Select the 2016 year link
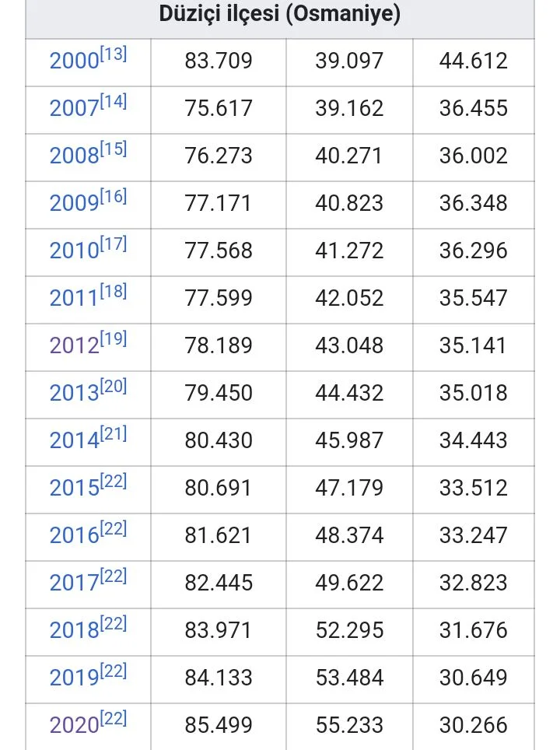 (74, 536)
